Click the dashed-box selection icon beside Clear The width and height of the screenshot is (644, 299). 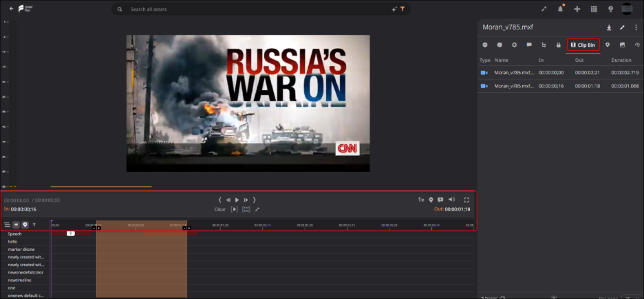246,209
